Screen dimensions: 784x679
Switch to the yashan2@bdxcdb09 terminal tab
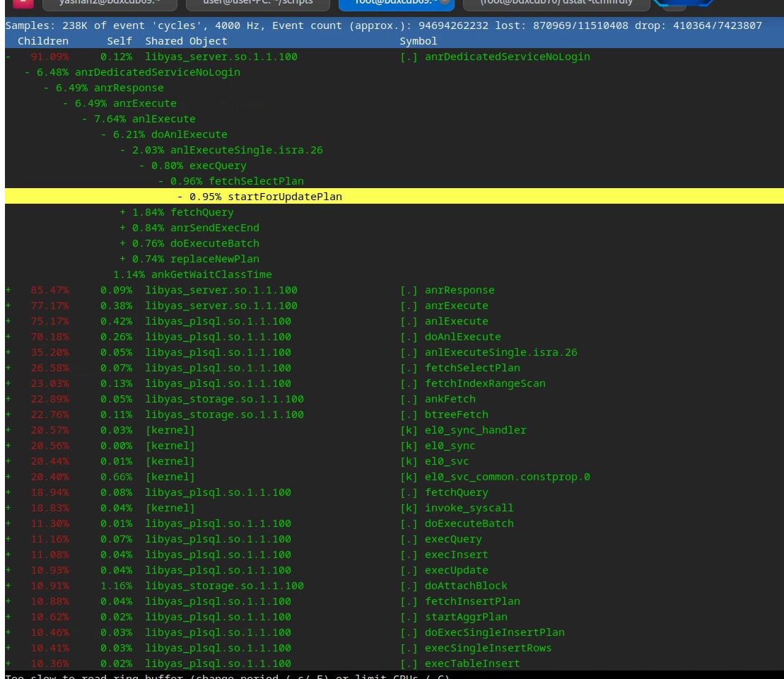109,3
